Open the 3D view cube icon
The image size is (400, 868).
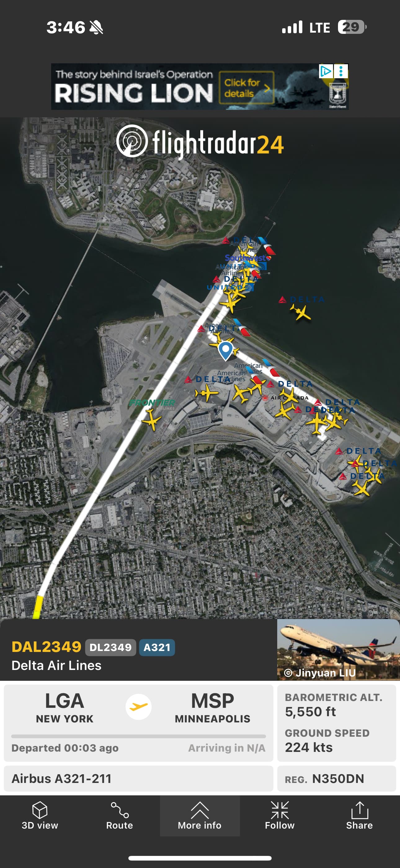coord(40,810)
